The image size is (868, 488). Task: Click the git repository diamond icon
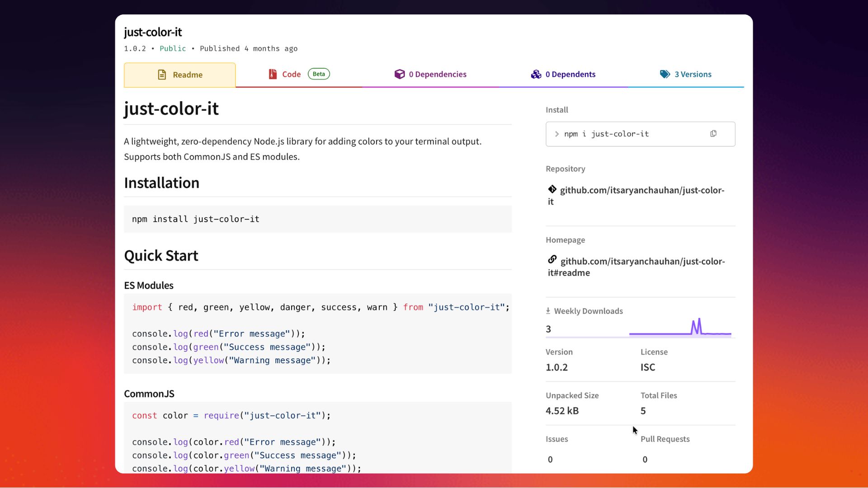point(552,189)
